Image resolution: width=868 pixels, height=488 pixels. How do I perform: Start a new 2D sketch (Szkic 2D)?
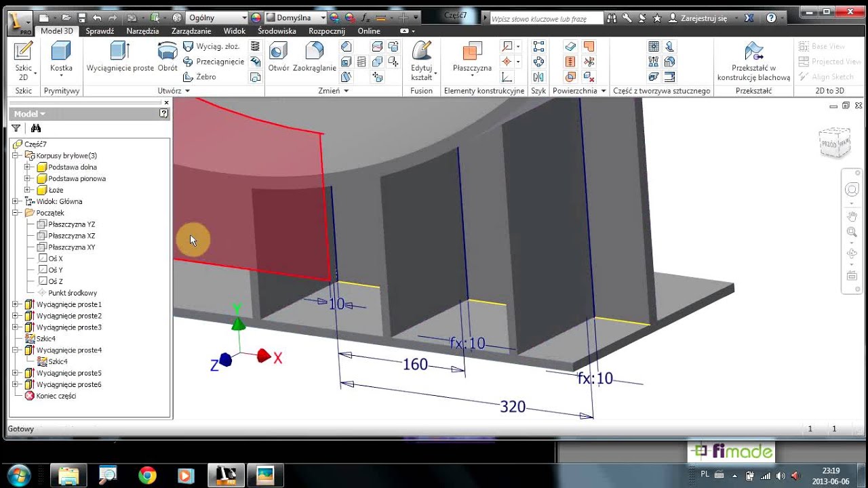[x=24, y=61]
